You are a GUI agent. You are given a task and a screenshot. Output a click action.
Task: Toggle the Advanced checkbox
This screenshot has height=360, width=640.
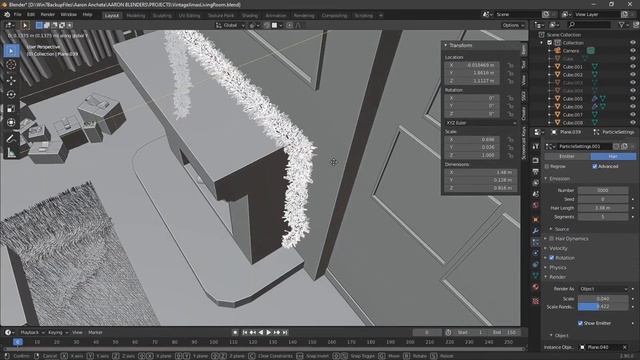pyautogui.click(x=594, y=167)
